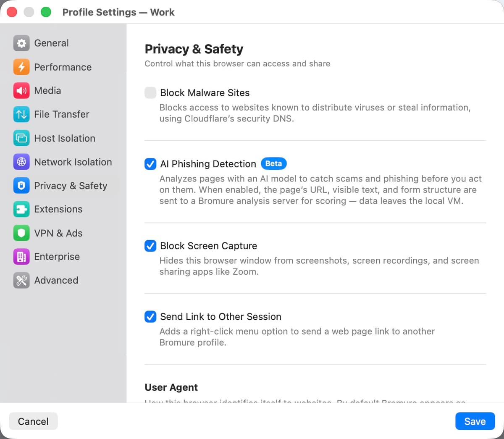Image resolution: width=504 pixels, height=439 pixels.
Task: Switch to the Advanced section
Action: click(63, 280)
